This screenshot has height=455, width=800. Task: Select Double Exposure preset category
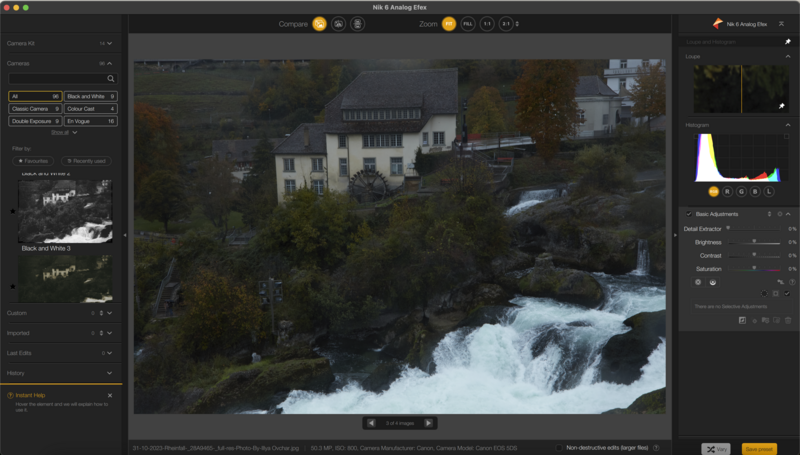point(35,121)
